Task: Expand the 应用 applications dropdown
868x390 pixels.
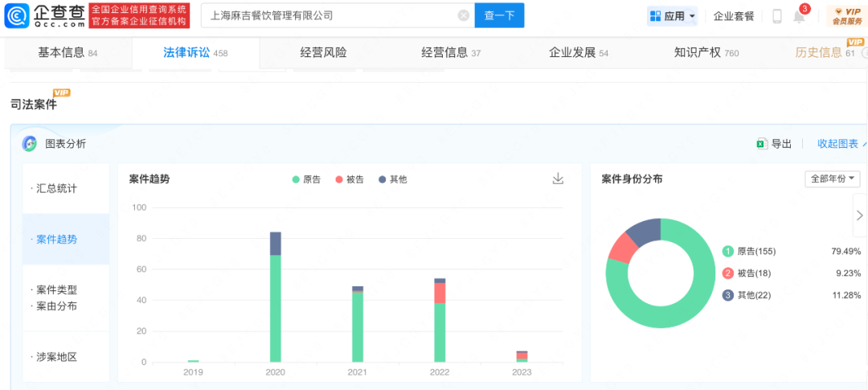Action: click(x=672, y=15)
